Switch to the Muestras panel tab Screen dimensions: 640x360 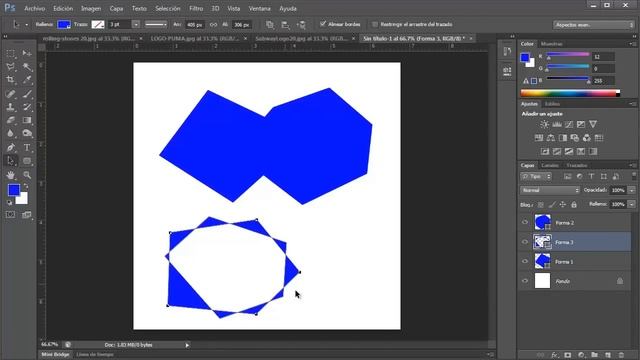551,44
